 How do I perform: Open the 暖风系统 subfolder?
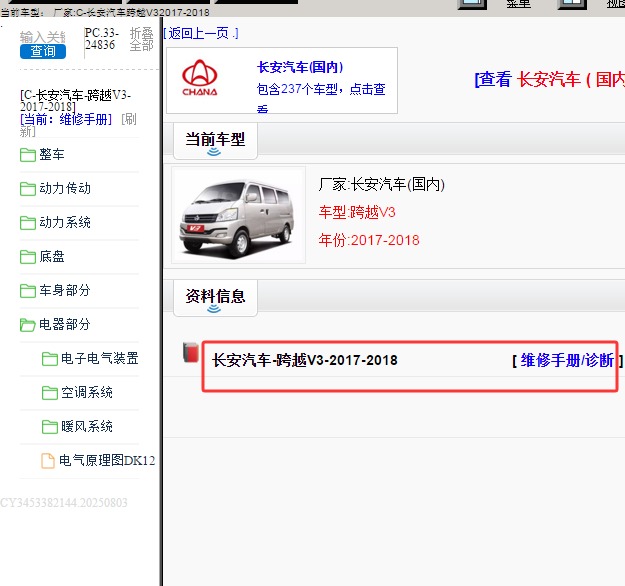point(86,426)
